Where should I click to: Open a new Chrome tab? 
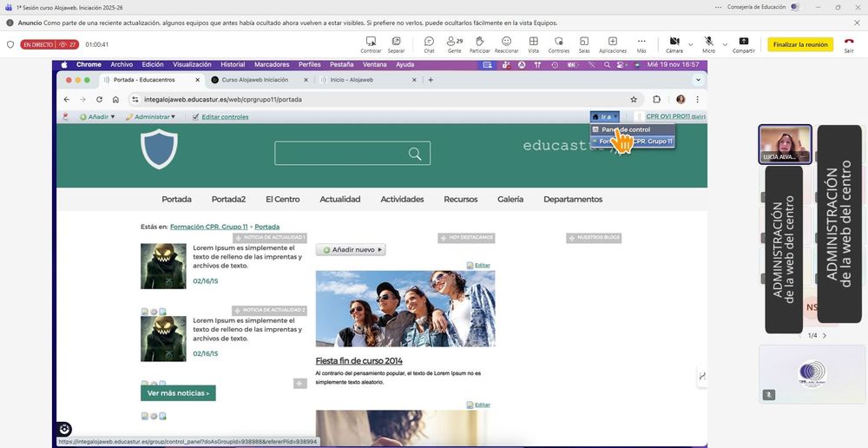click(431, 80)
